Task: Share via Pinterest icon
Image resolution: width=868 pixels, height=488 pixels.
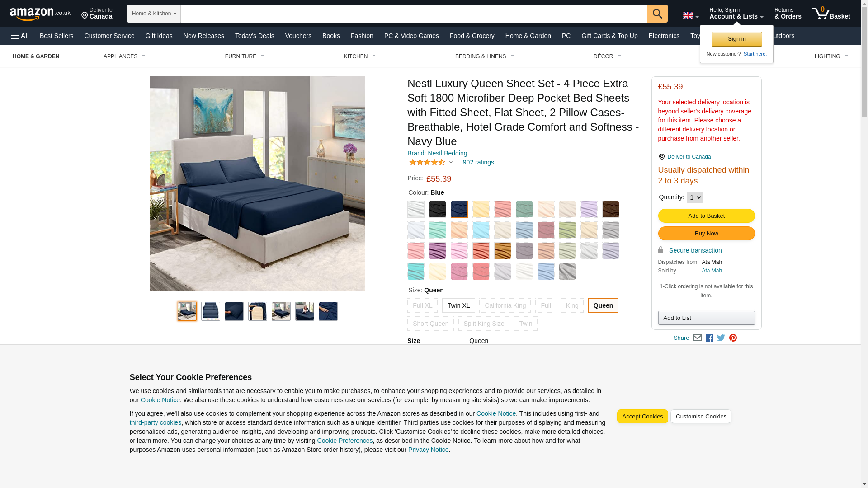Action: click(x=733, y=338)
